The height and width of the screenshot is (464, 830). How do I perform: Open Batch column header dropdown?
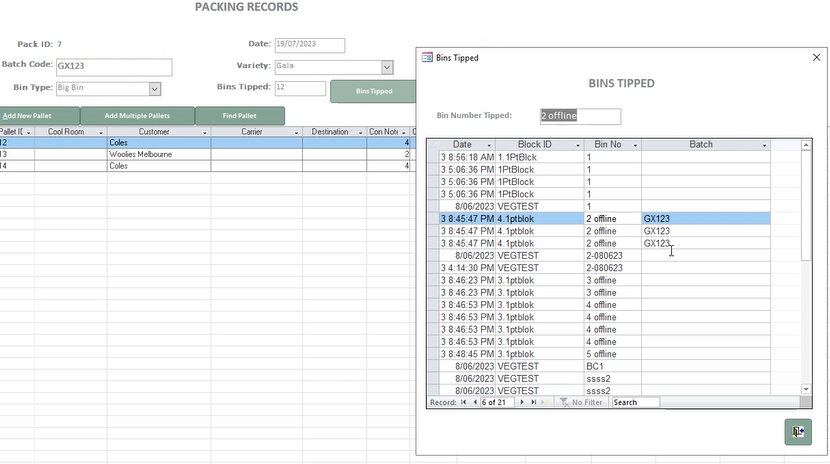[765, 145]
